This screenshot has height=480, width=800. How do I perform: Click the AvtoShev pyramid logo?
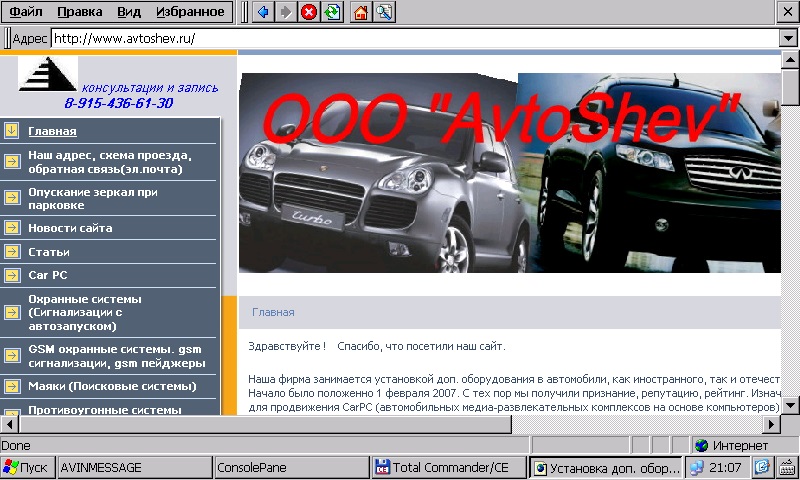[x=47, y=74]
